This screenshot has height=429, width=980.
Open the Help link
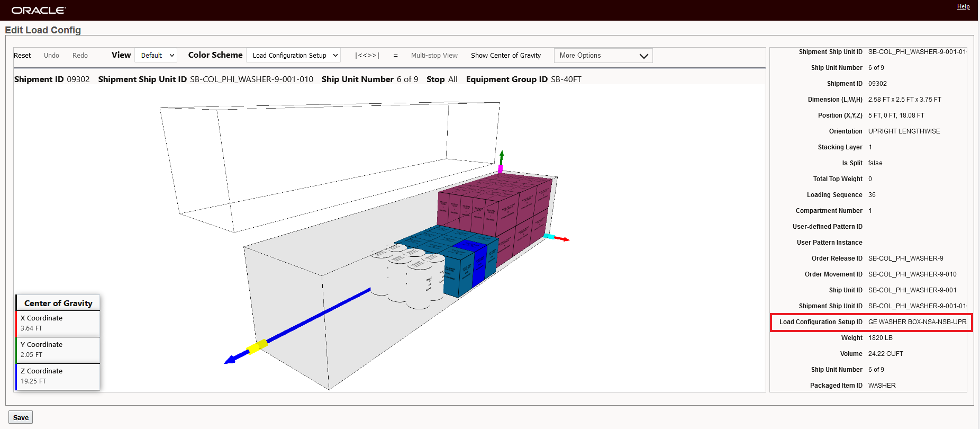tap(963, 7)
